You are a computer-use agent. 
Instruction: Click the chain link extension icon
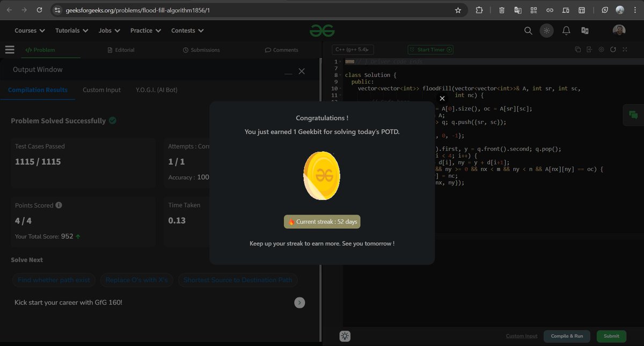coord(550,10)
